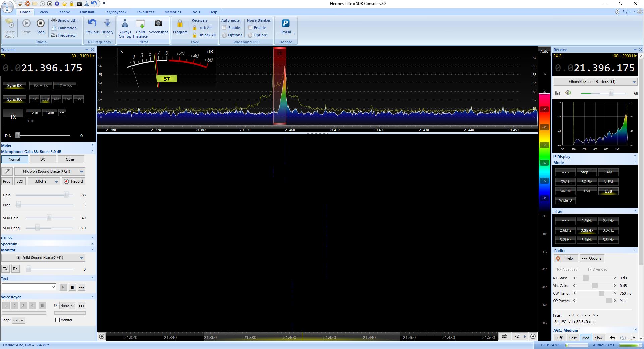Tick the Voice Keyer Monitor checkbox

[57, 320]
